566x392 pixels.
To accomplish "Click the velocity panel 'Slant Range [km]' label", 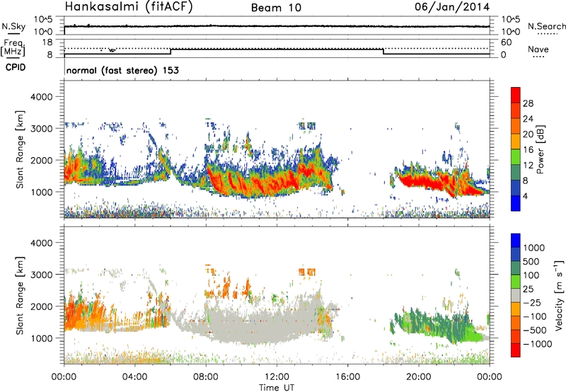I will (20, 295).
